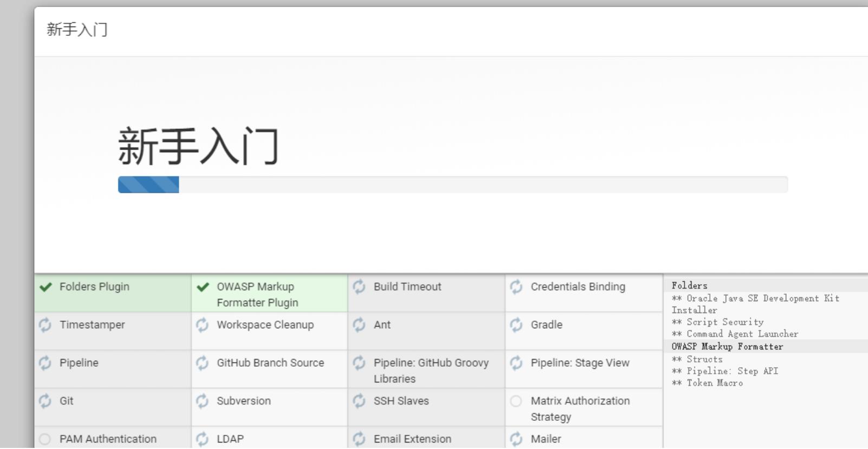Viewport: 868px width, 449px height.
Task: Click the Subversion plugin name
Action: 244,401
